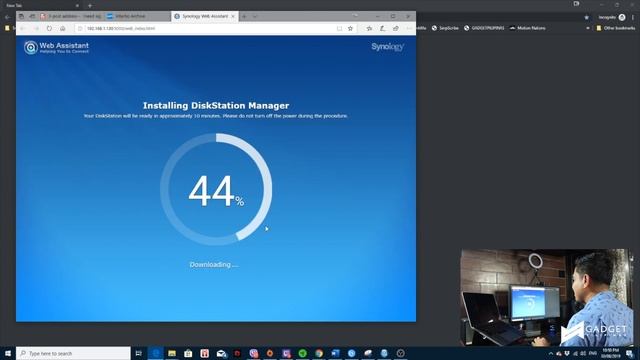
Task: Add page to favorites star in Edge
Action: (350, 29)
